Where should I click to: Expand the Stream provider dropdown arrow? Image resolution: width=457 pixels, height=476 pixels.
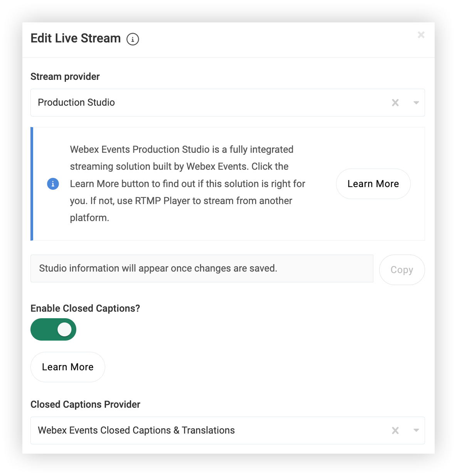pyautogui.click(x=416, y=103)
